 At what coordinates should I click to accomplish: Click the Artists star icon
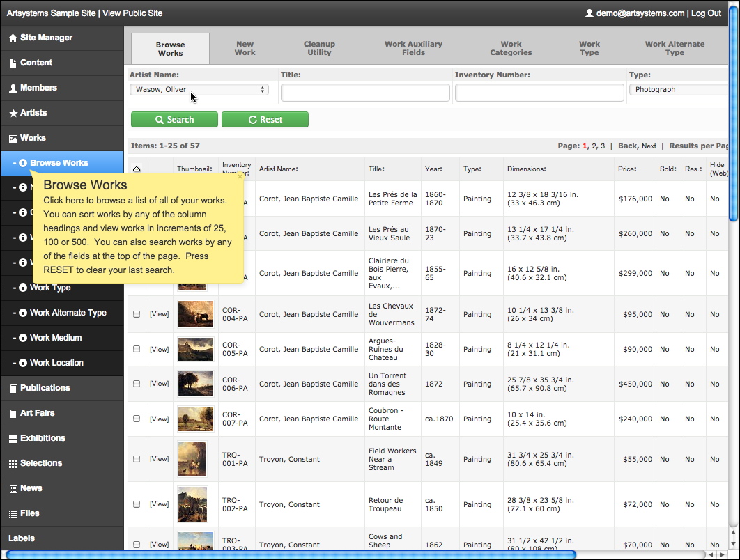(13, 114)
